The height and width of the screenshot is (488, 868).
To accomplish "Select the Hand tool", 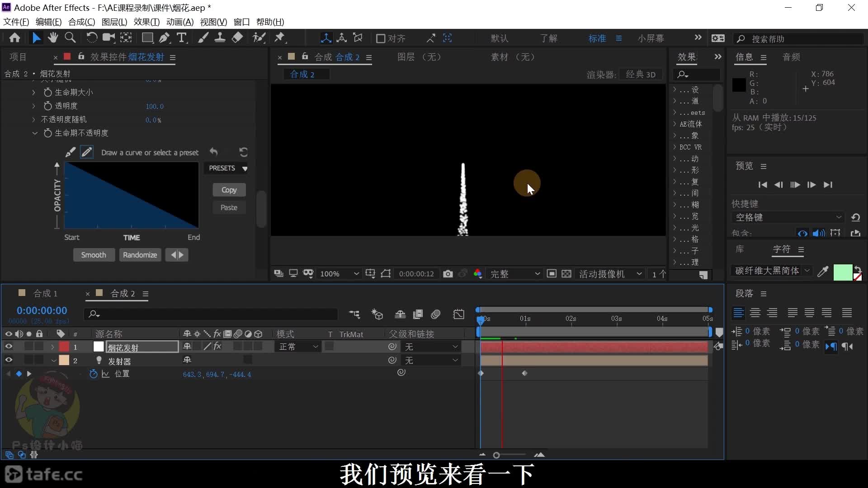I will (x=53, y=38).
